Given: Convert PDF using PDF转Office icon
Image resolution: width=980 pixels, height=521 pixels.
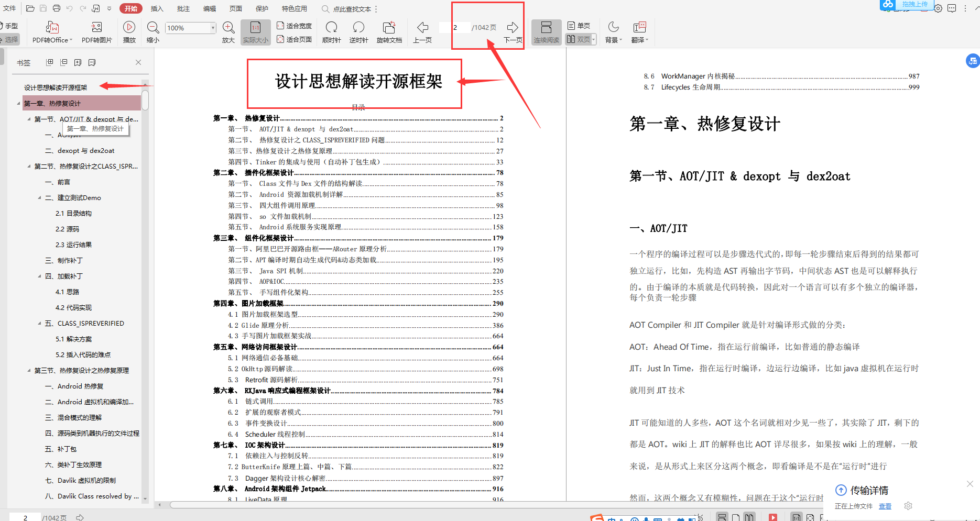Looking at the screenshot, I should click(x=52, y=32).
